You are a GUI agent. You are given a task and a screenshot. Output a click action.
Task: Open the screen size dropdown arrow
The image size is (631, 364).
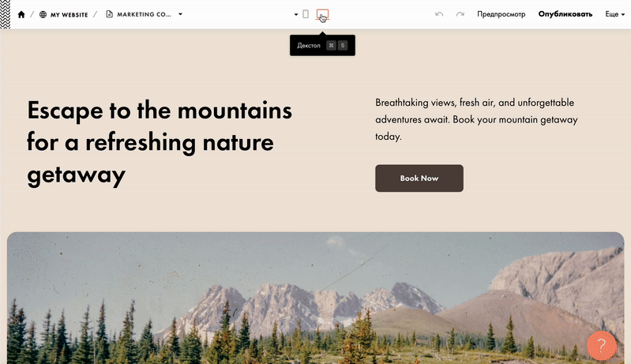(x=296, y=14)
